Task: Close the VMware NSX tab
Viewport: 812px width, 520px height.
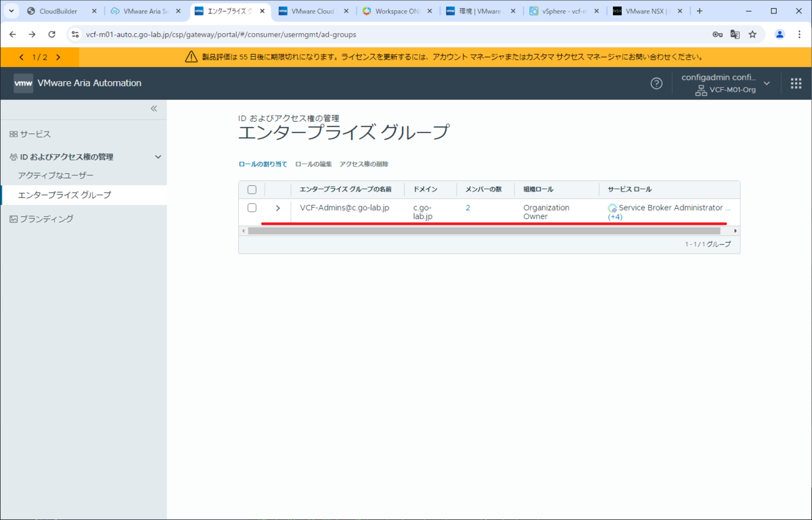Action: (680, 11)
